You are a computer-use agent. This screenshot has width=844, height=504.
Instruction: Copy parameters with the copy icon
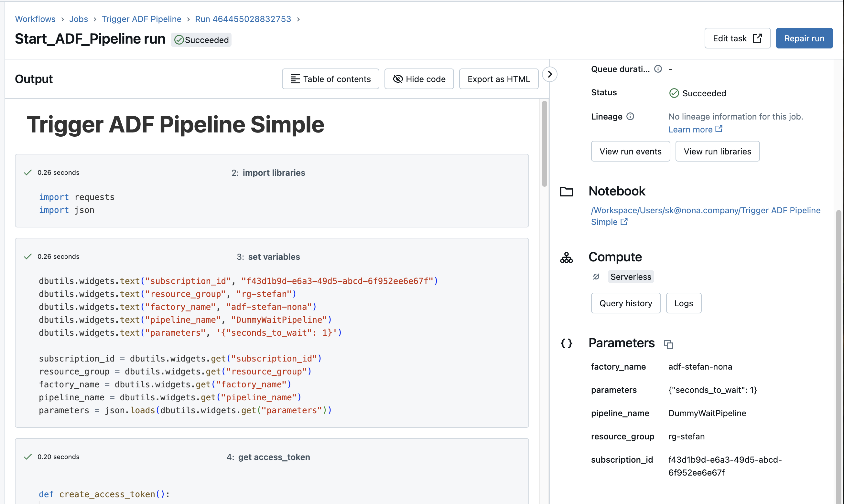pos(668,344)
